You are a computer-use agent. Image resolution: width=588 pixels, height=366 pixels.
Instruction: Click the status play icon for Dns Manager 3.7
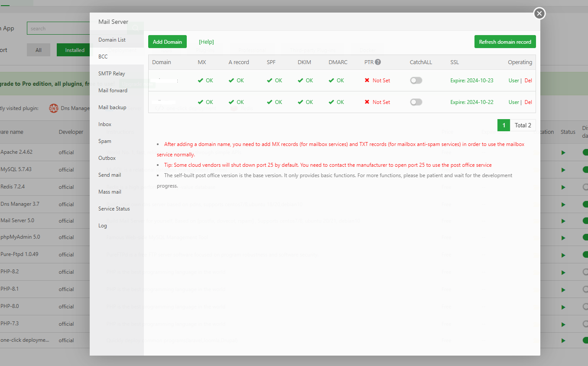pyautogui.click(x=563, y=204)
